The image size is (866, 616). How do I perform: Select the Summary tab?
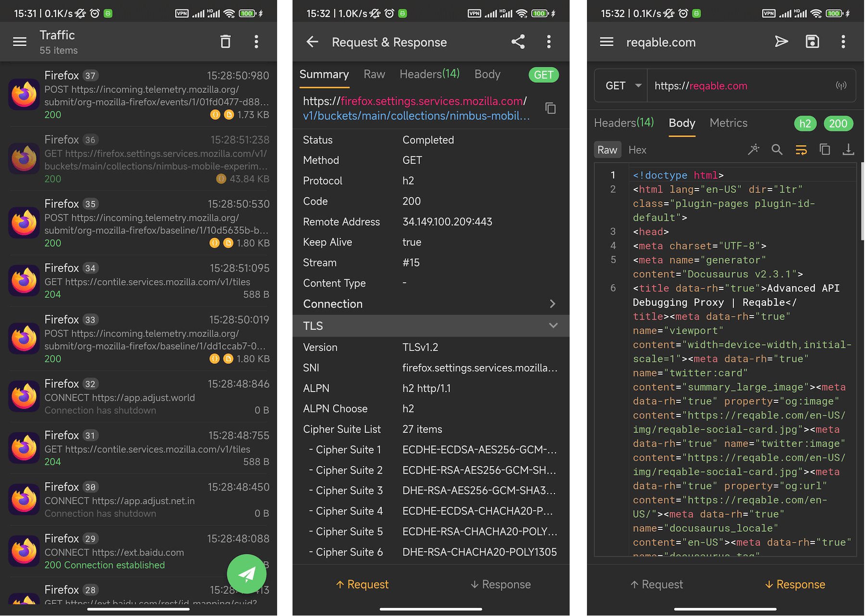tap(324, 75)
